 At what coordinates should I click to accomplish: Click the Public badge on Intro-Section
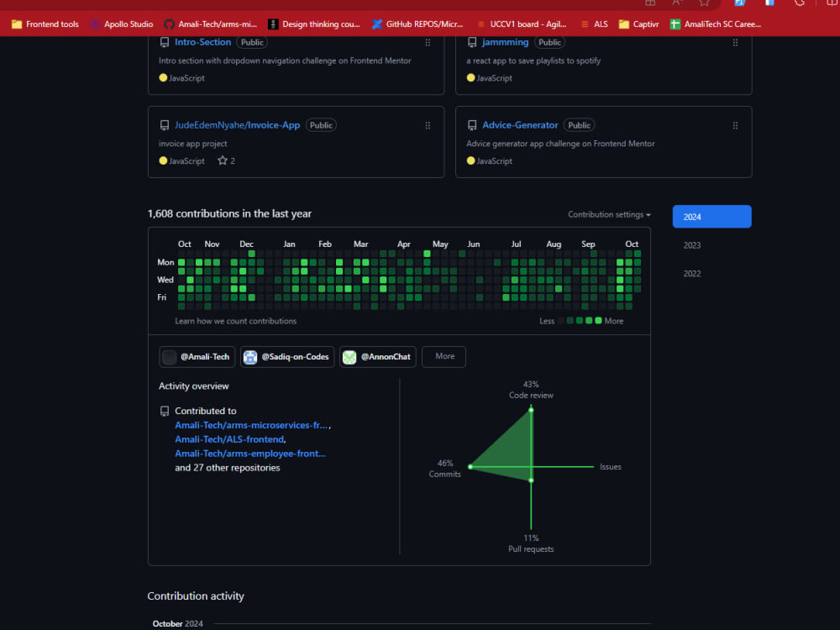tap(252, 42)
